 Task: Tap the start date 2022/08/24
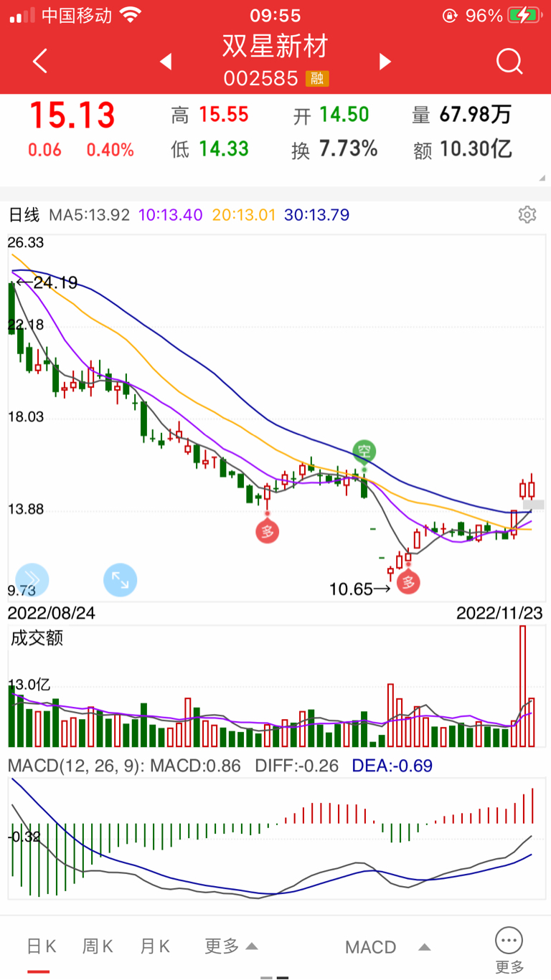[52, 614]
